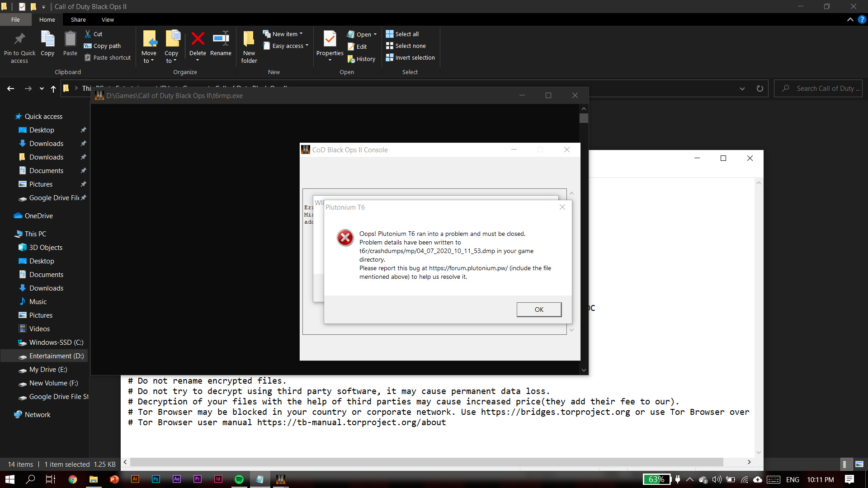This screenshot has height=488, width=868.
Task: Click Copy path in ribbon
Action: coord(103,46)
